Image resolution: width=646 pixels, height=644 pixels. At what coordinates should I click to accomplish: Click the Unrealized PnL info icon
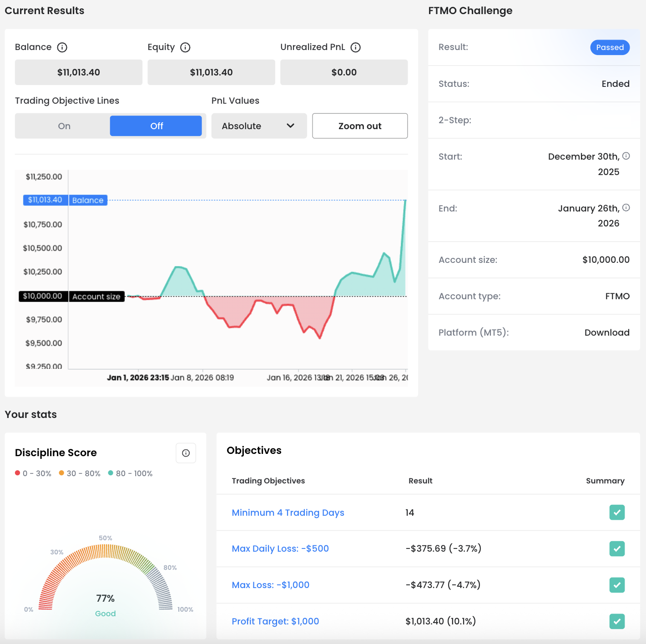tap(356, 47)
